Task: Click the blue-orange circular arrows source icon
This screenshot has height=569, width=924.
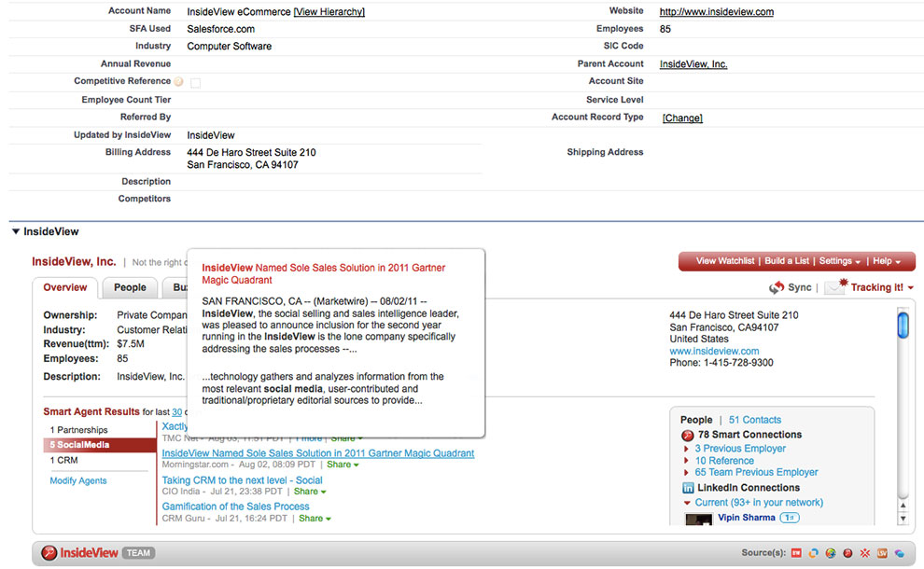Action: click(813, 553)
